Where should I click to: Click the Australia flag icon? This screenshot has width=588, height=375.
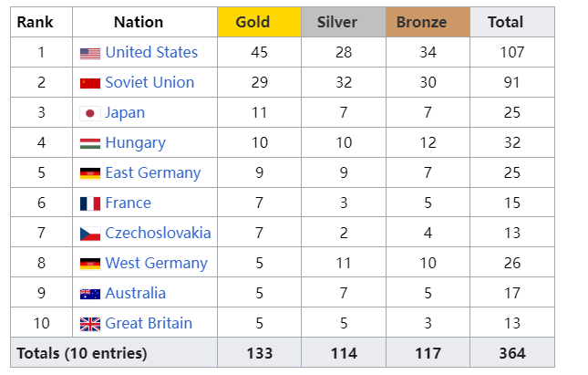pyautogui.click(x=89, y=294)
